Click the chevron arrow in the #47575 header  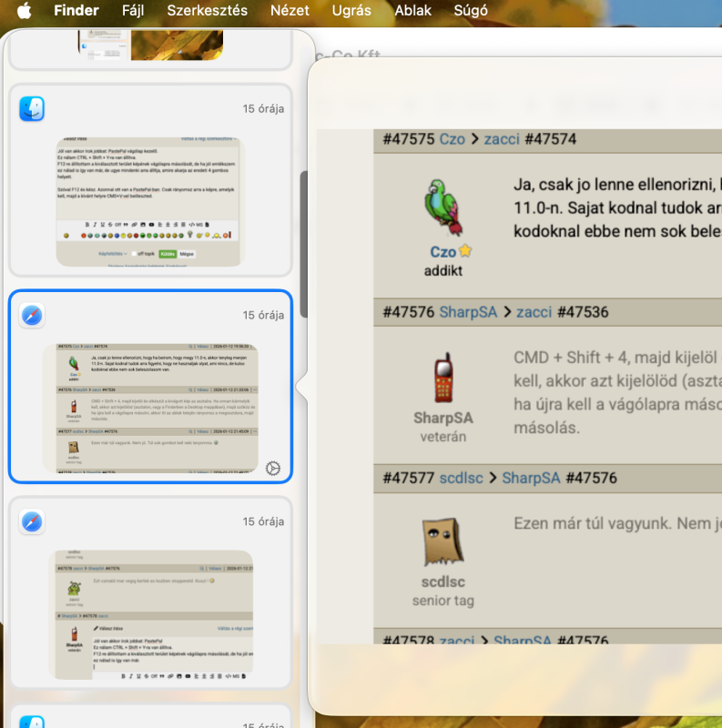coord(474,139)
